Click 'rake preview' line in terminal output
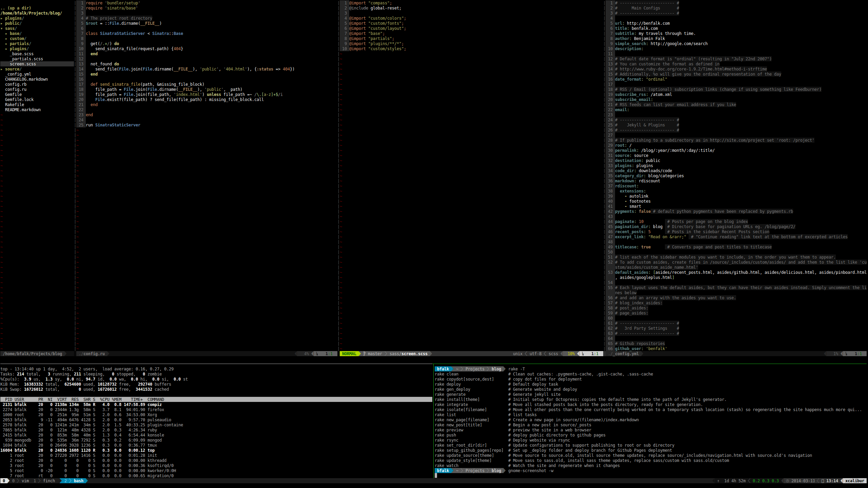The width and height of the screenshot is (868, 488). coord(513,430)
